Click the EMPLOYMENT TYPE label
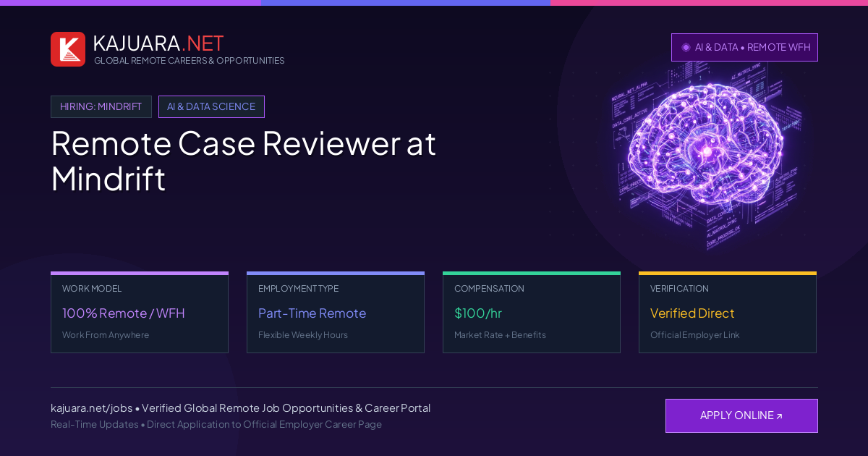This screenshot has width=868, height=456. click(298, 289)
